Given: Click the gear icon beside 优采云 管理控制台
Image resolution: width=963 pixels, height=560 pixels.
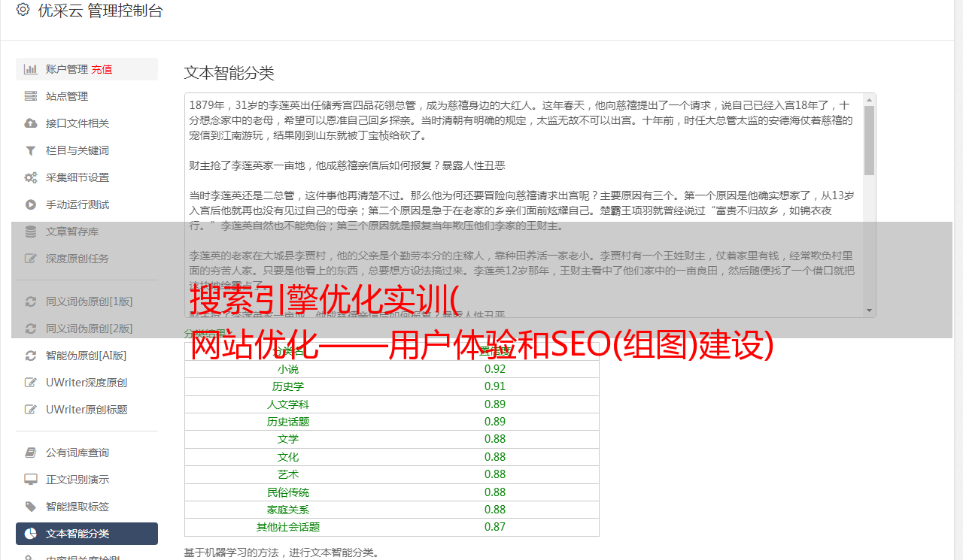Looking at the screenshot, I should pyautogui.click(x=23, y=10).
